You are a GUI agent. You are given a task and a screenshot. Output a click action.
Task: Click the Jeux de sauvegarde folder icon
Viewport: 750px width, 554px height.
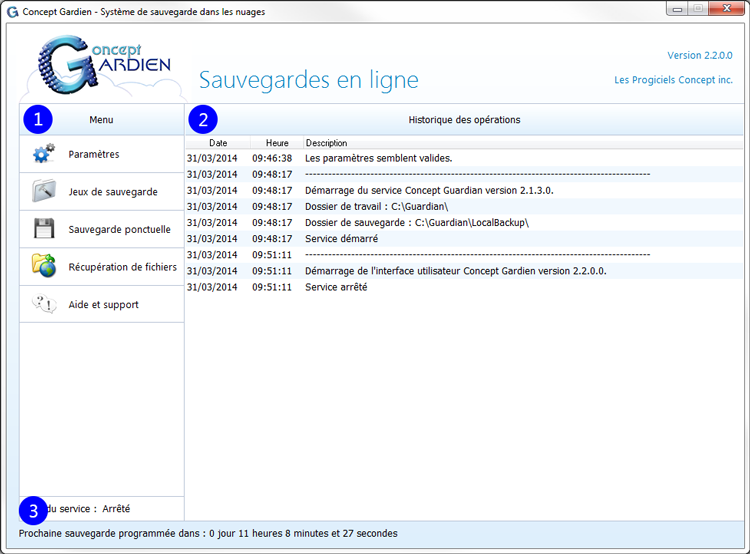(43, 192)
